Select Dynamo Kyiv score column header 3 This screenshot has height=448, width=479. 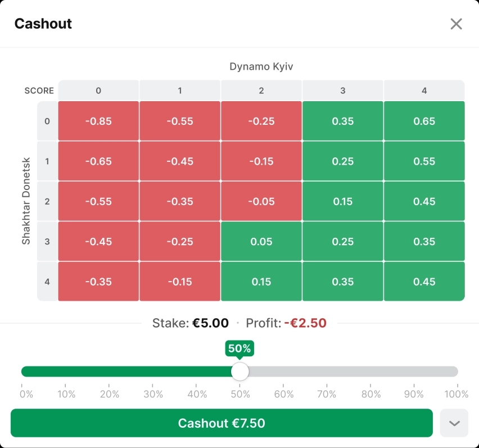click(x=343, y=90)
